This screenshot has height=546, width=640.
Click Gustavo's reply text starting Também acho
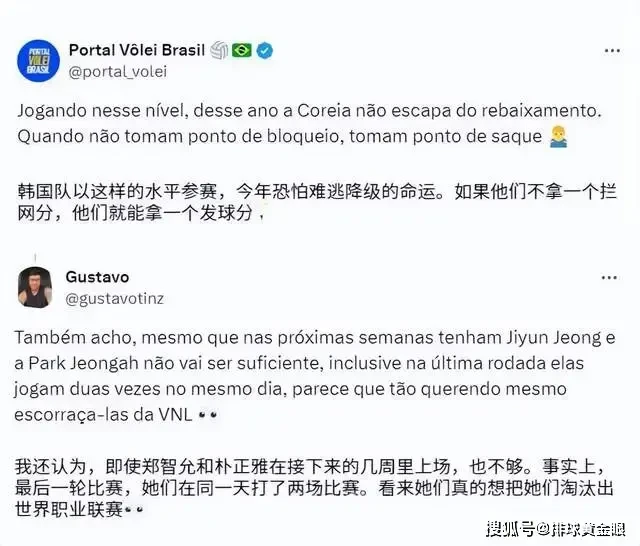click(x=314, y=376)
